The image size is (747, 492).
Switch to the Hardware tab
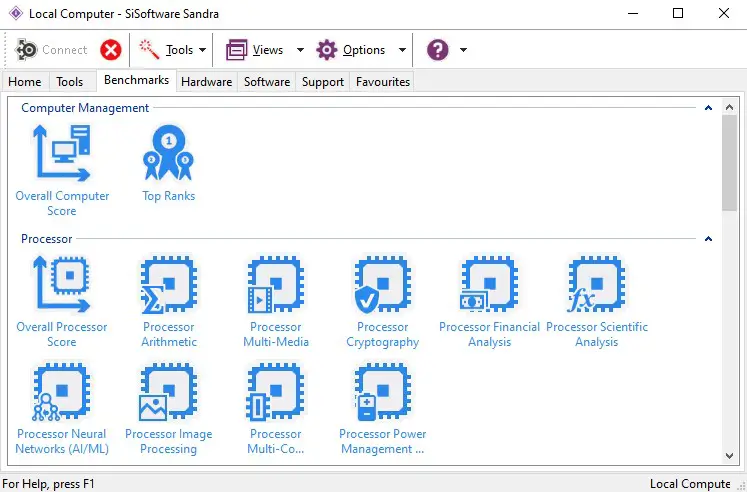pos(207,81)
